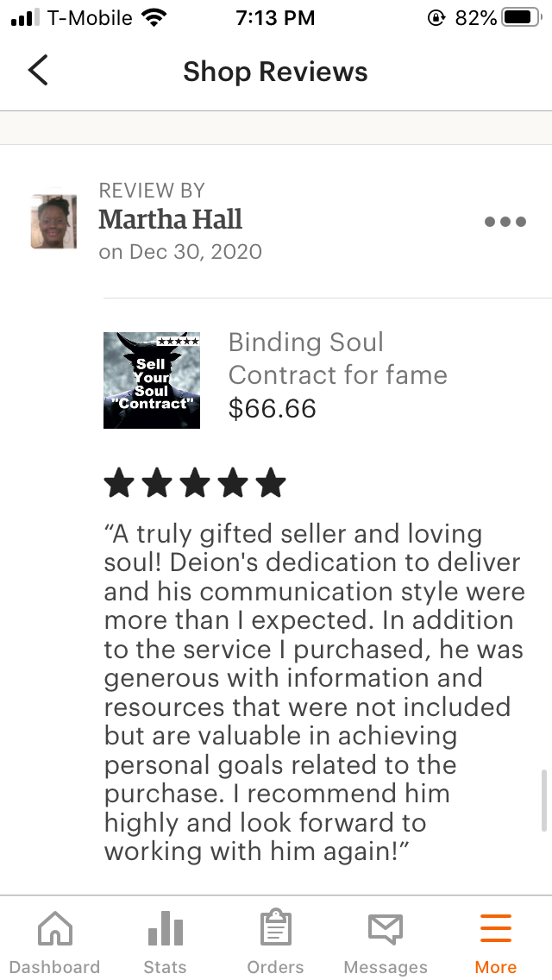
Task: Open the three-dot review options menu
Action: [x=505, y=221]
